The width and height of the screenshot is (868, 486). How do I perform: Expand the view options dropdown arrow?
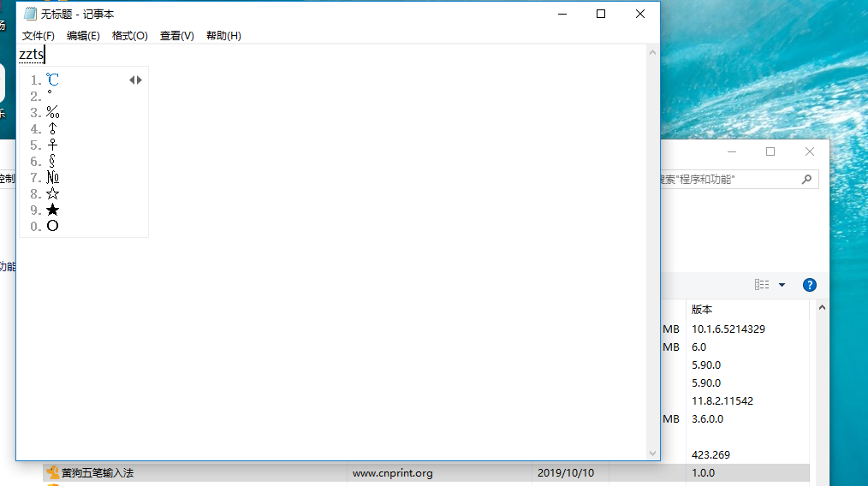click(782, 285)
